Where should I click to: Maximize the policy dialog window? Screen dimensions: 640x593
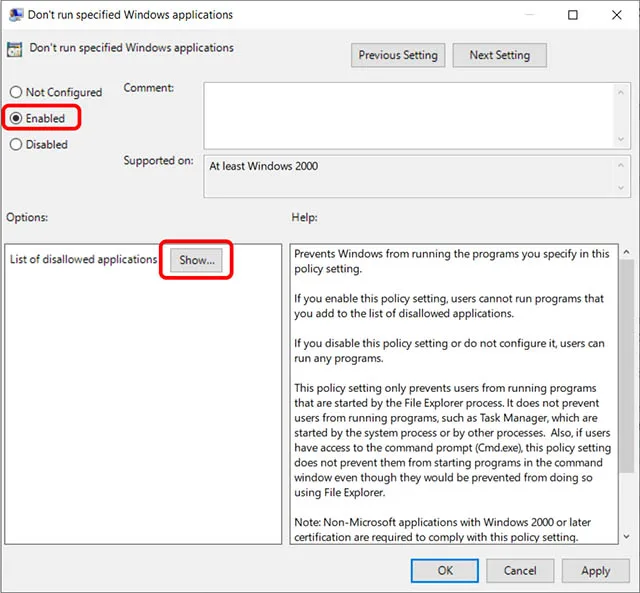point(573,15)
